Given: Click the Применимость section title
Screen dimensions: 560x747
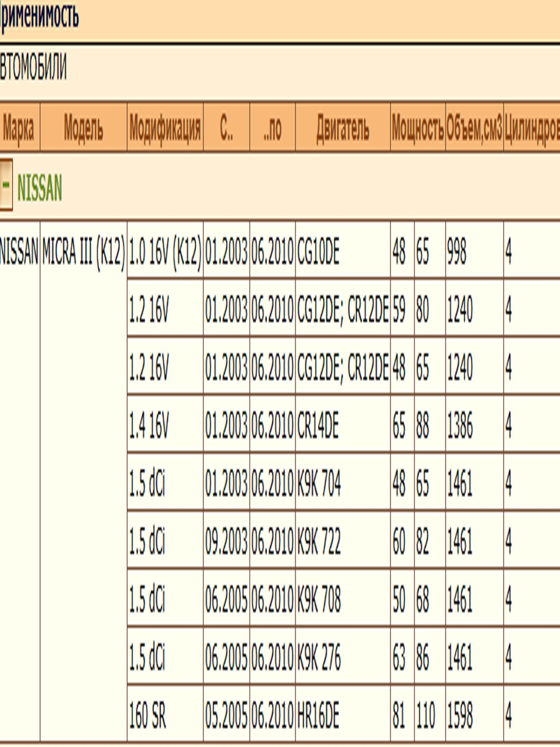Looking at the screenshot, I should coord(39,16).
